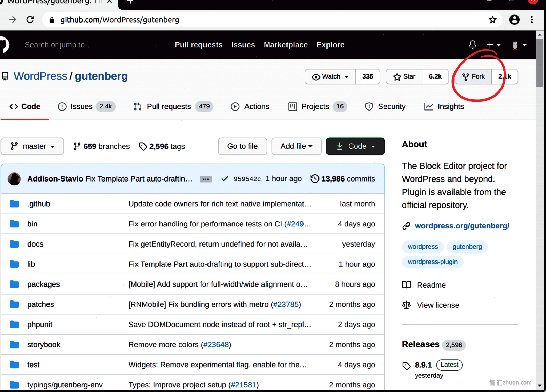Open the bin folder
Screen dimensions: 546x392
(32, 224)
